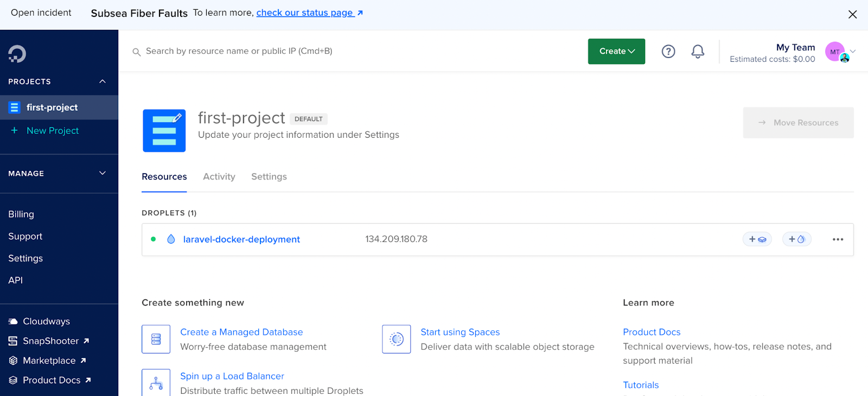The height and width of the screenshot is (396, 868).
Task: Add volume to laravel-docker-deployment droplet
Action: point(757,239)
